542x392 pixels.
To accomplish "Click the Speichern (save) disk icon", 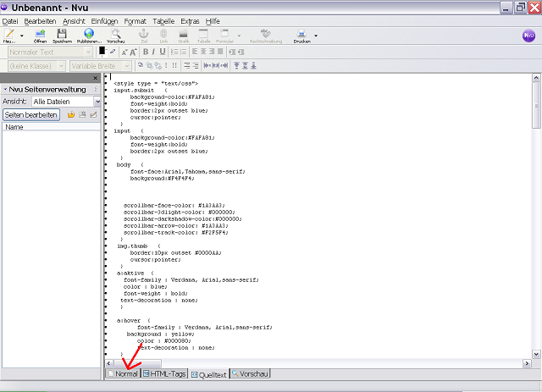I will (62, 35).
